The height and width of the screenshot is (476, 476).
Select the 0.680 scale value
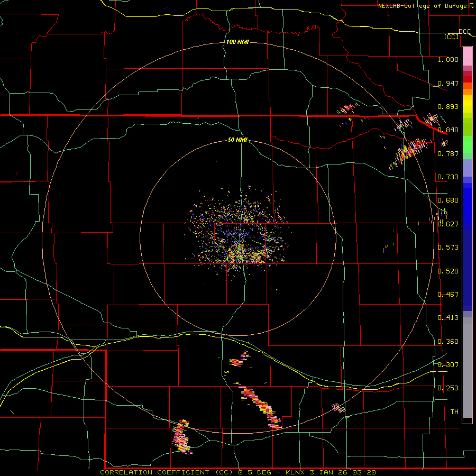[448, 200]
